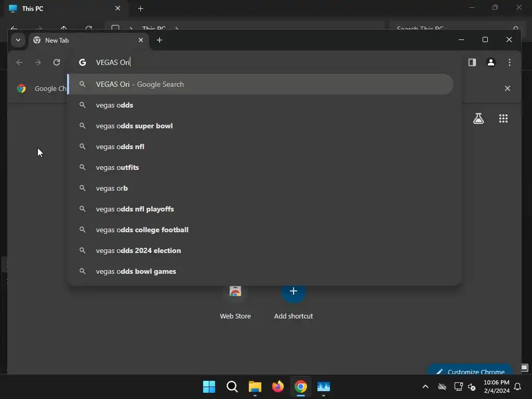Open Search Labs flask icon
532x399 pixels.
pyautogui.click(x=478, y=118)
